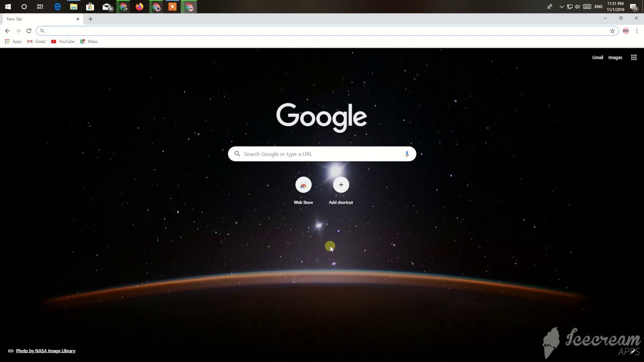Viewport: 644px width, 362px height.
Task: Open the Action Center notifications icon
Action: [634, 7]
